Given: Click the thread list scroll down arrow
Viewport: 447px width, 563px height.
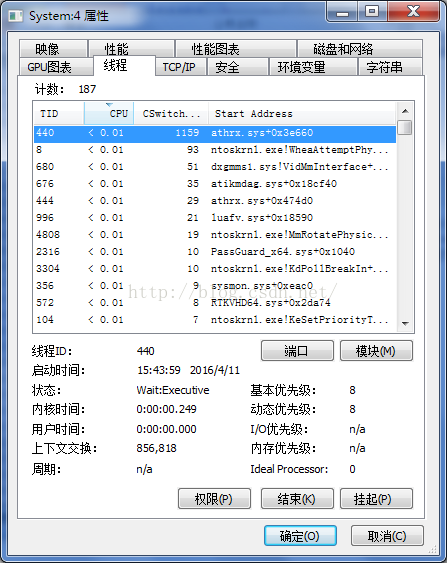Looking at the screenshot, I should tap(405, 324).
